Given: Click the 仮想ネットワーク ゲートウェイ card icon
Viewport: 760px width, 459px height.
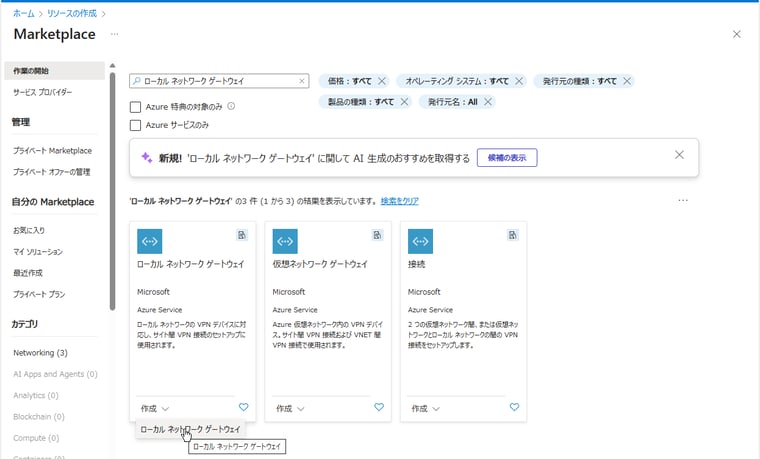Looking at the screenshot, I should 285,241.
